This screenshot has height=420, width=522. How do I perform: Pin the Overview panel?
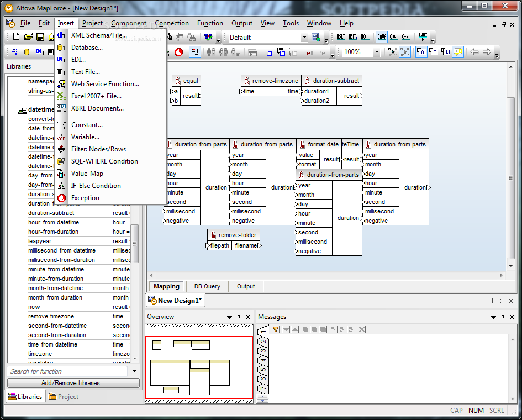[239, 317]
